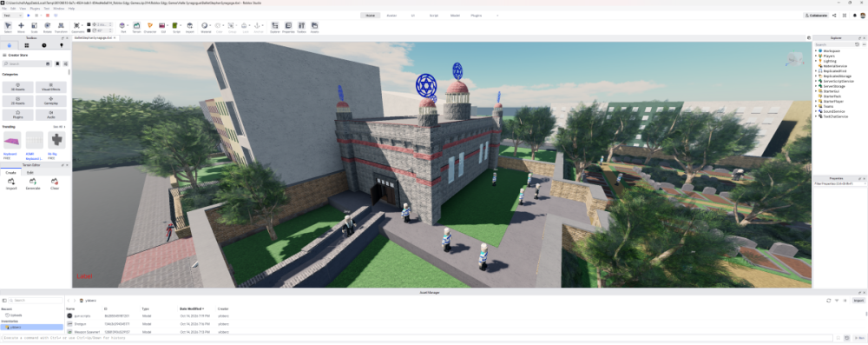
Task: Click the Terrain Editor Clear icon
Action: pyautogui.click(x=54, y=183)
